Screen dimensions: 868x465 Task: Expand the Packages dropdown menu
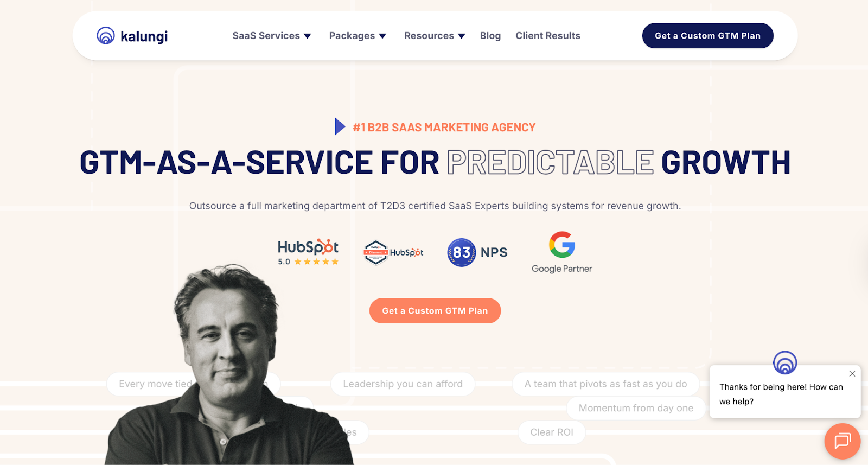tap(358, 36)
